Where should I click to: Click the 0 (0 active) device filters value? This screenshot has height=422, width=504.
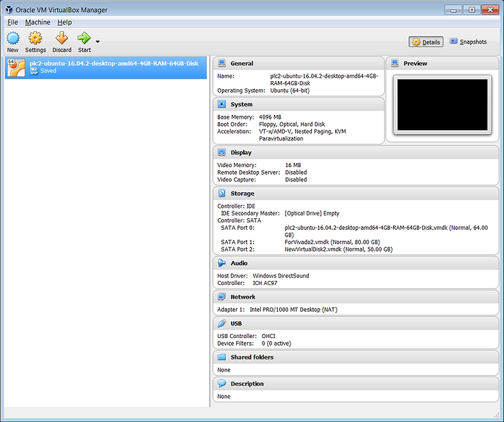coord(277,344)
